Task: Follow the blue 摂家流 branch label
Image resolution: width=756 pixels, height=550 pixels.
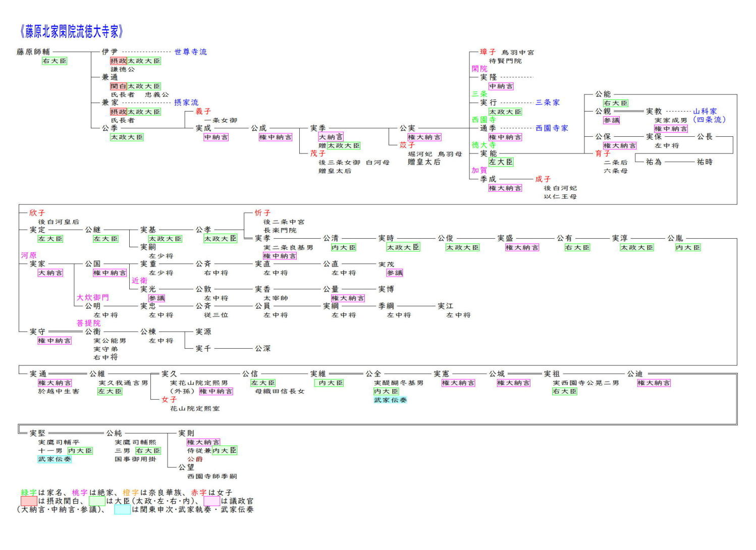Action: (x=186, y=102)
